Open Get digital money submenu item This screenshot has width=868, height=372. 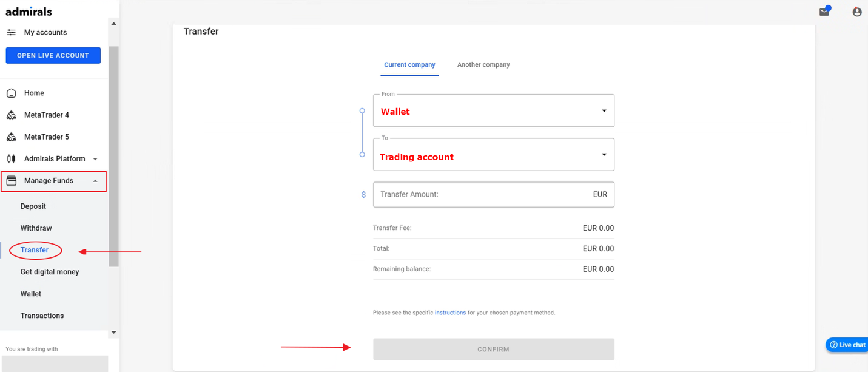(50, 272)
